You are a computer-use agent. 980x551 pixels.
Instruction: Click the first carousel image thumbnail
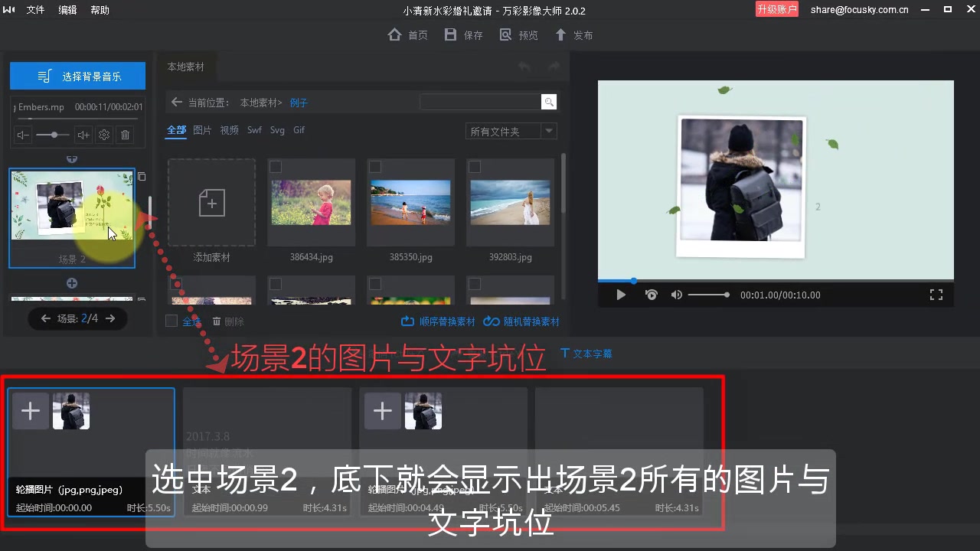(71, 411)
